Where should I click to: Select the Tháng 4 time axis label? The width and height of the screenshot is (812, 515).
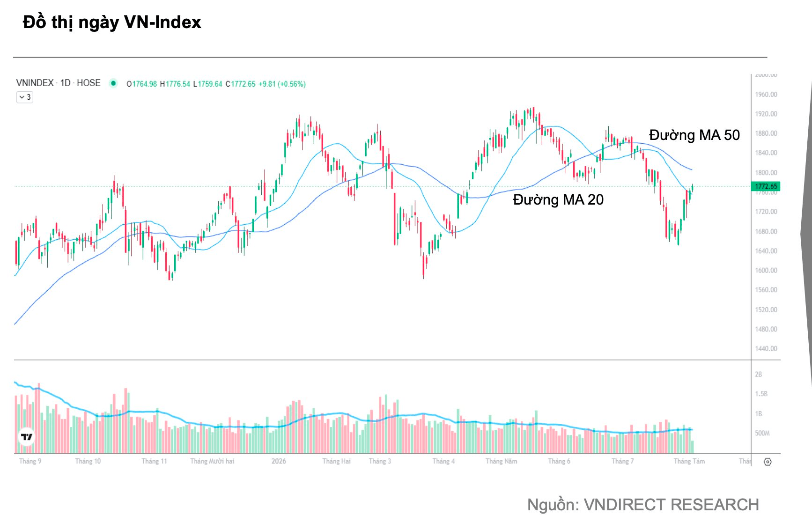pos(443,461)
